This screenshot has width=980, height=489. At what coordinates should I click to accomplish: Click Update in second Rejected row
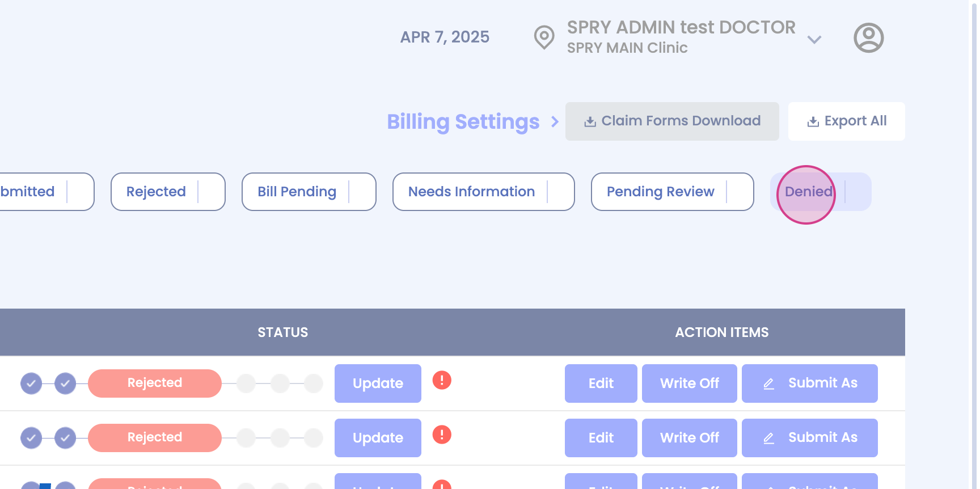pyautogui.click(x=378, y=438)
